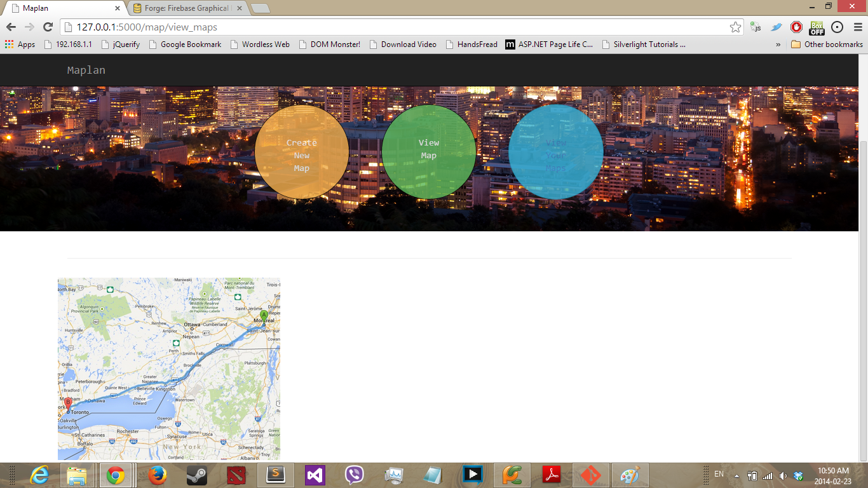
Task: Open Adobe Reader from the taskbar
Action: tap(551, 475)
